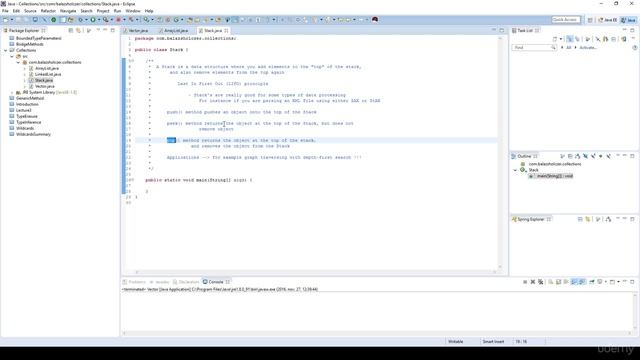The width and height of the screenshot is (640, 360).
Task: Toggle Show Console on standard output change
Action: (574, 282)
